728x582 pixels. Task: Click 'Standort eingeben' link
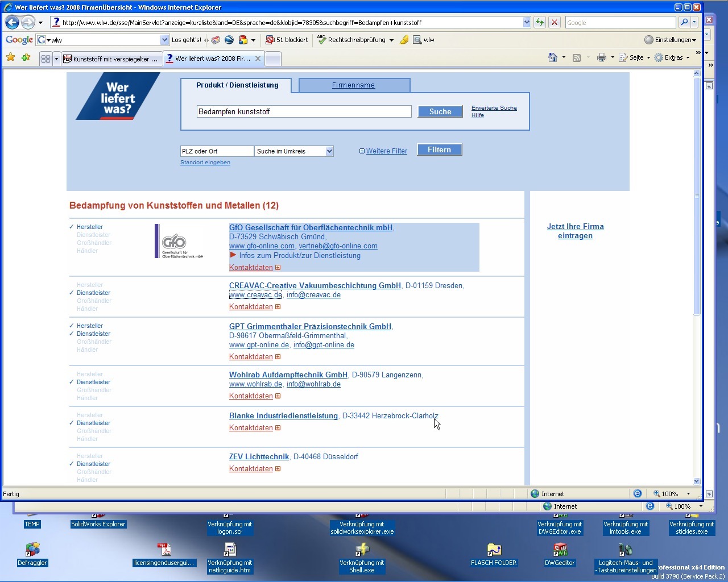point(205,163)
